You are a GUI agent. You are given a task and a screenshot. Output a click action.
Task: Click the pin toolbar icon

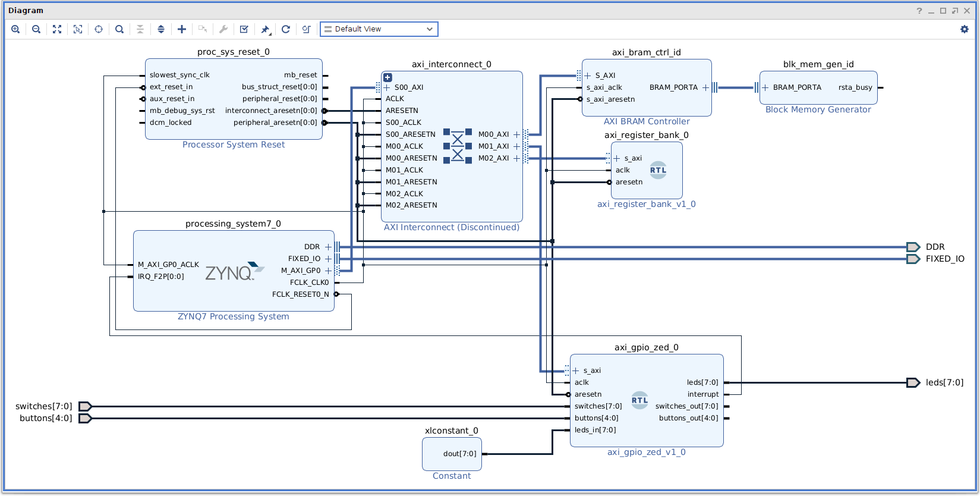265,29
